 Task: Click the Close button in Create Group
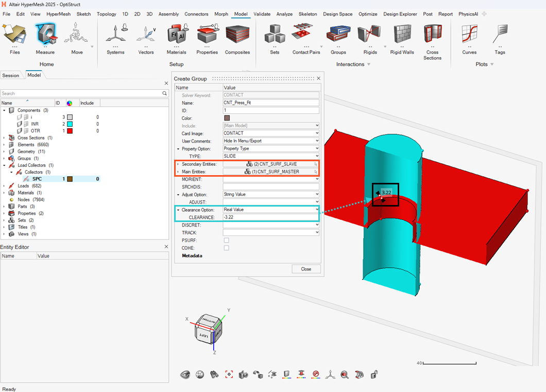pyautogui.click(x=306, y=269)
